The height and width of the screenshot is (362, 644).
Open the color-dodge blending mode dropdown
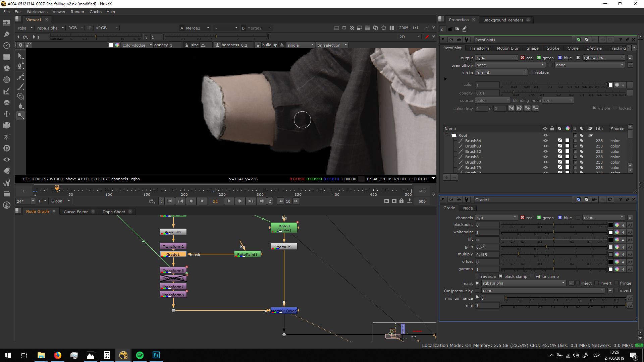click(137, 45)
